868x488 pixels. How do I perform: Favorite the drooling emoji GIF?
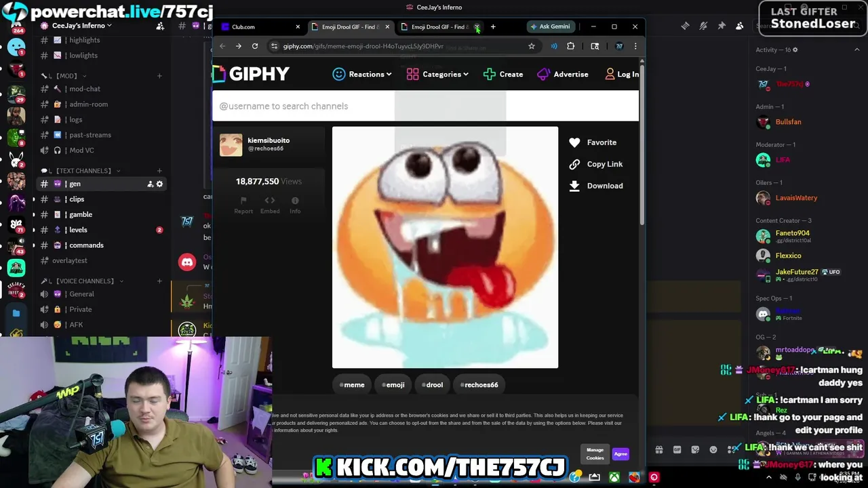(593, 142)
